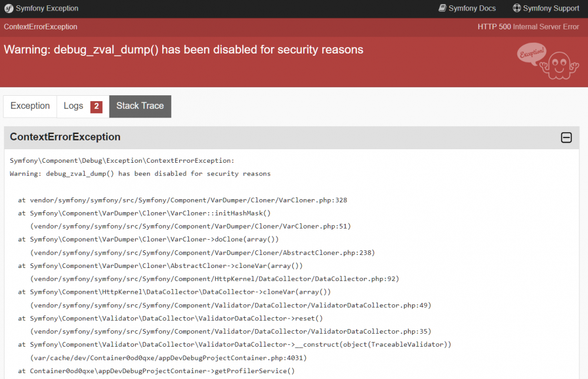Click the appDevDebugProjectContainer.php:4031 file path
This screenshot has width=588, height=379.
tap(168, 358)
